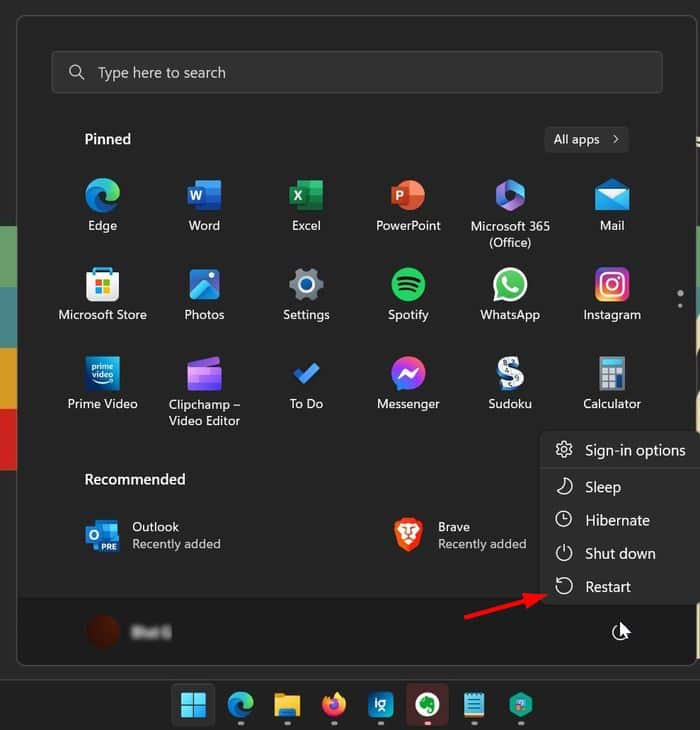Open Settings from pinned apps
Image resolution: width=700 pixels, height=730 pixels.
[306, 294]
